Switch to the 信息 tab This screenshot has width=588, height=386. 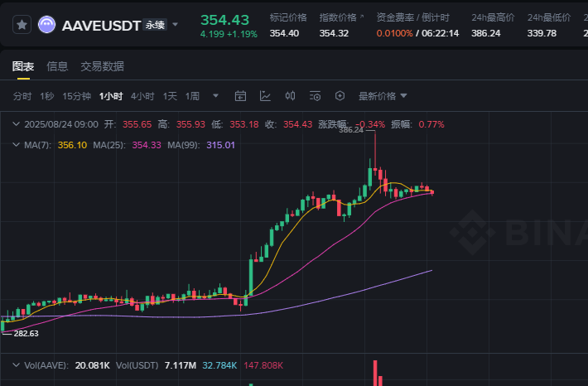tap(57, 66)
